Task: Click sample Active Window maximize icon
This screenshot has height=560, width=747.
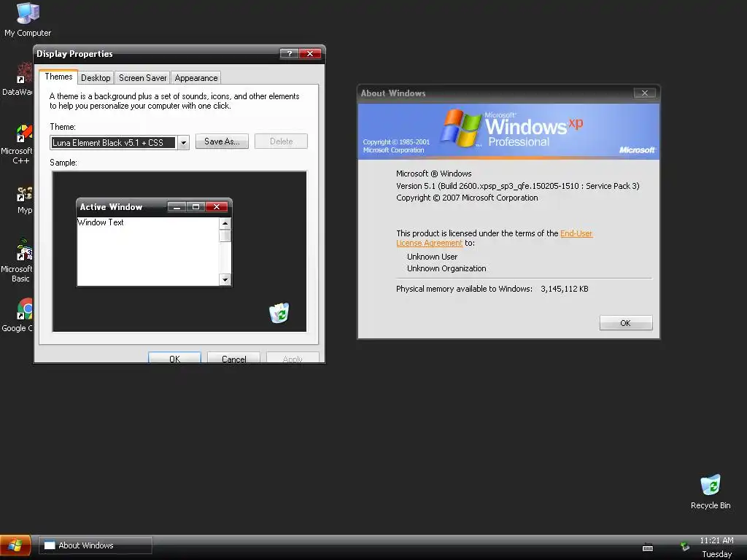Action: point(196,206)
